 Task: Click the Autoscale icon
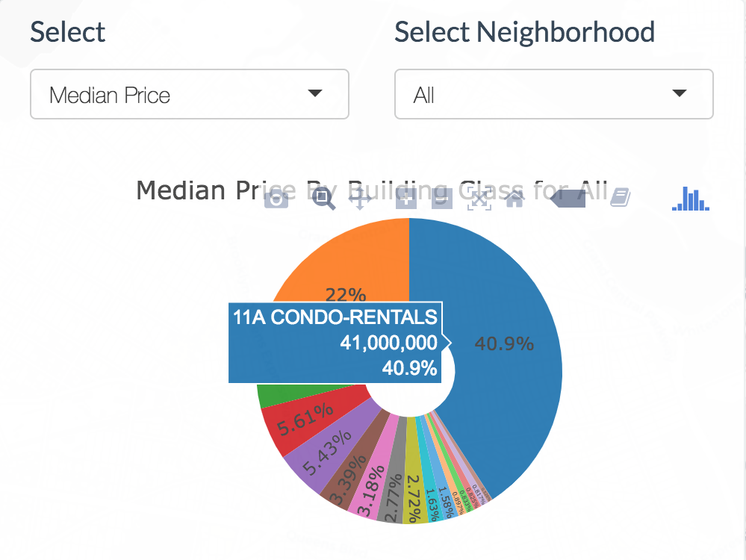coord(479,199)
